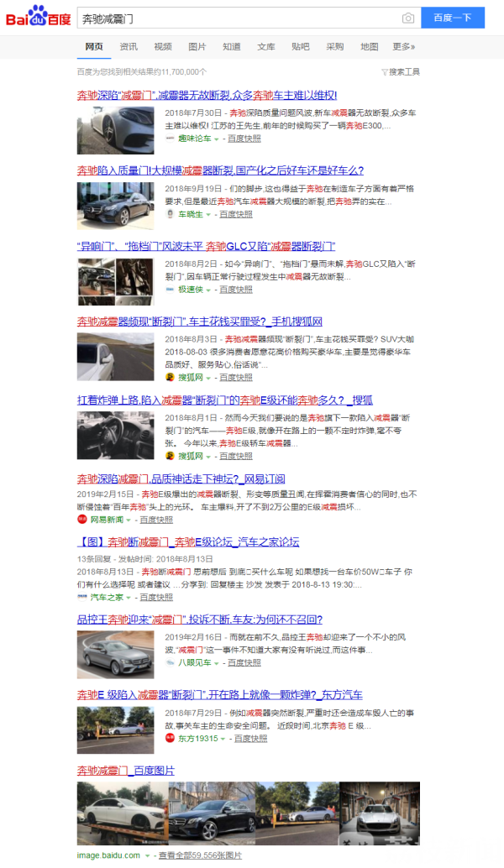This screenshot has height=868, width=504.
Task: Open 搜索工具 filter
Action: (401, 72)
